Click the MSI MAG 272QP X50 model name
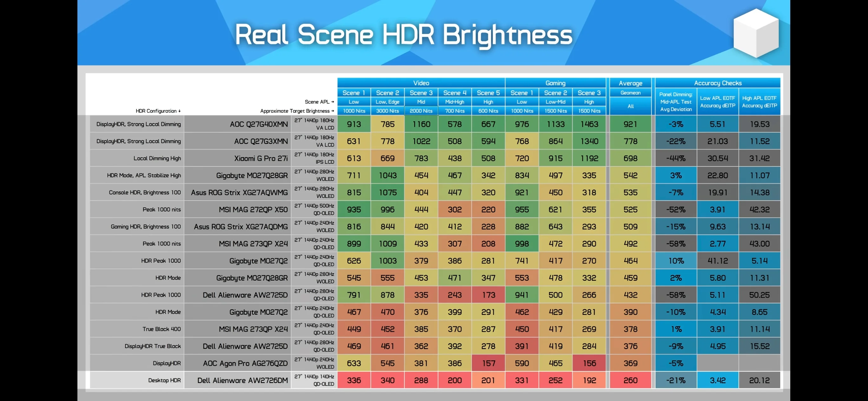This screenshot has height=401, width=868. 253,210
